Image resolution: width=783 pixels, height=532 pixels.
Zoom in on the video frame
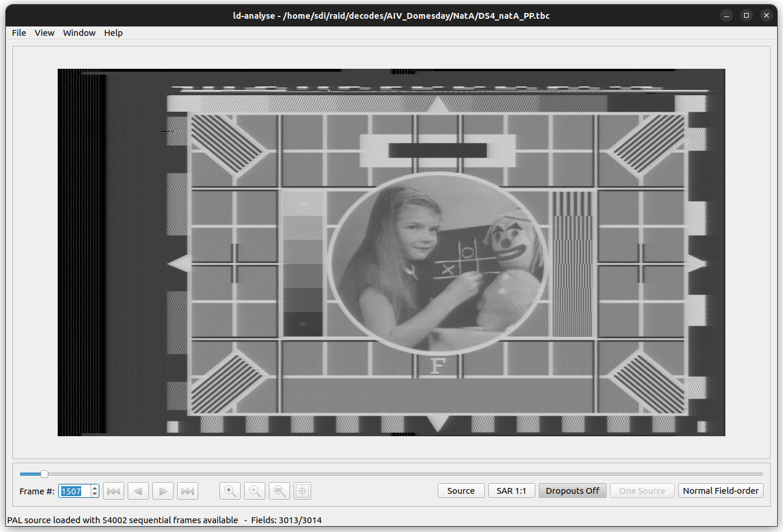coord(230,491)
